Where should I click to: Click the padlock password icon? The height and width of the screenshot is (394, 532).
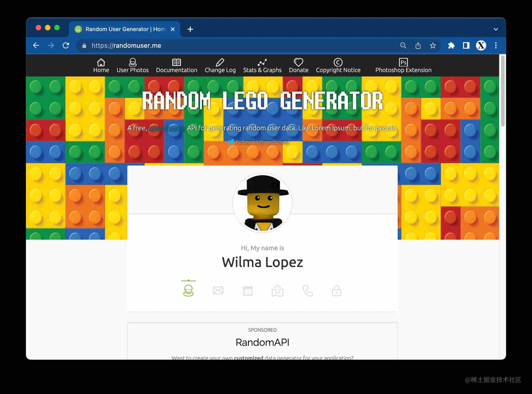[336, 290]
